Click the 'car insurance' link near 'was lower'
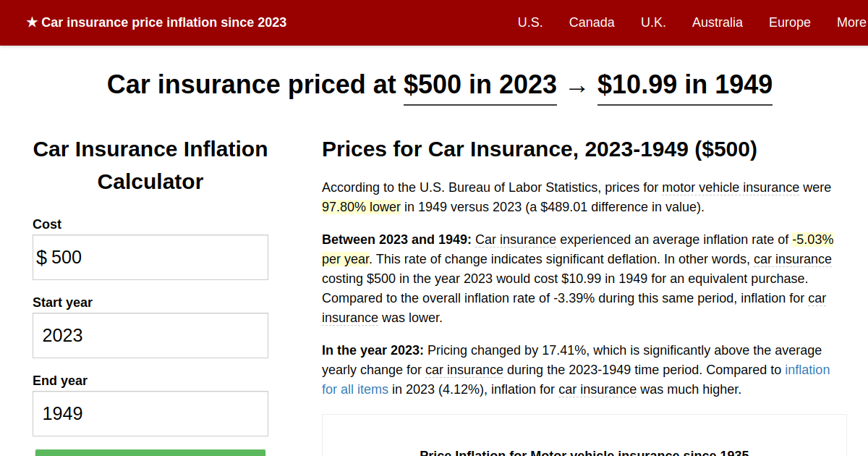The width and height of the screenshot is (868, 456). (349, 317)
